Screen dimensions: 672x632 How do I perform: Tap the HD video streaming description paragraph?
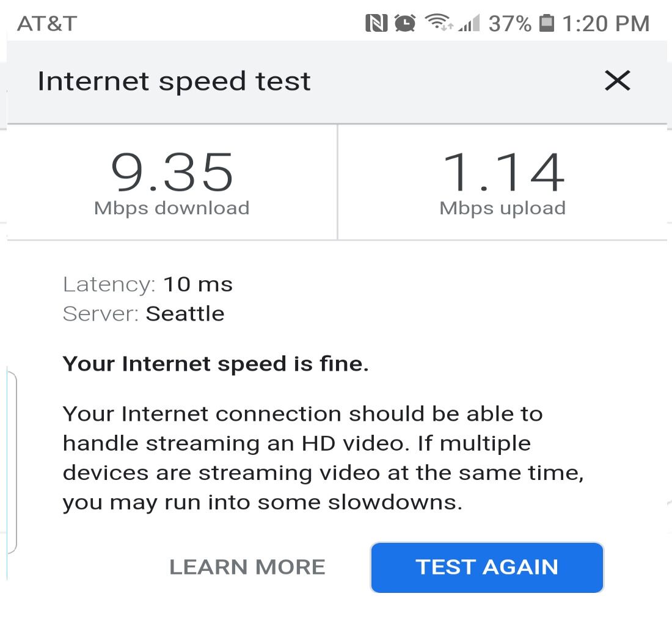click(x=324, y=458)
